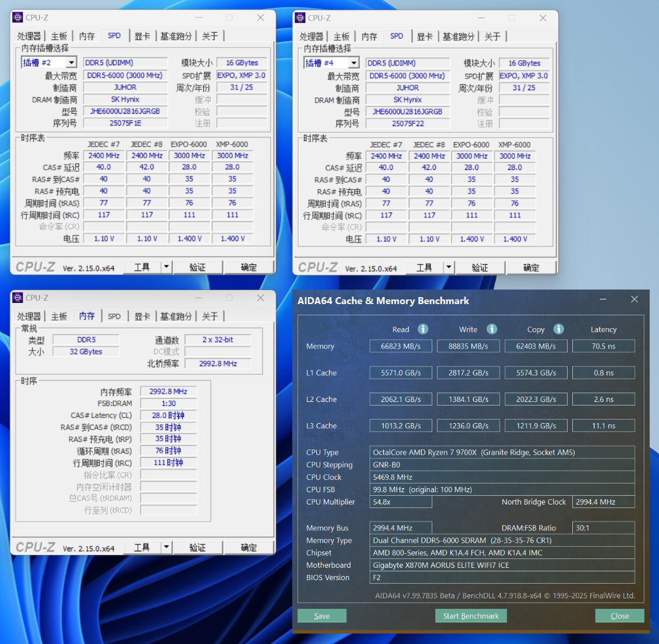659x644 pixels.
Task: Click Memory Read value 66823 MB/s
Action: coord(401,346)
